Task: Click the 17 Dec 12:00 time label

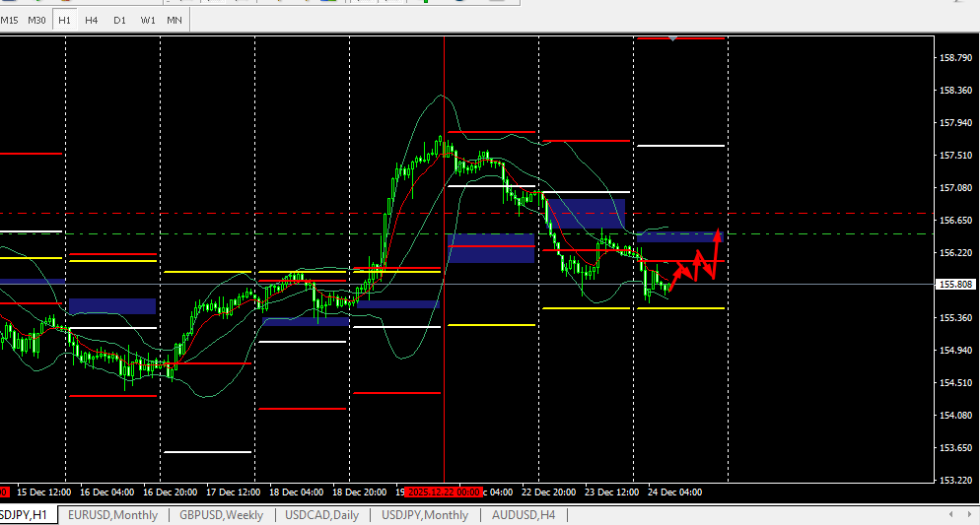Action: click(x=233, y=492)
